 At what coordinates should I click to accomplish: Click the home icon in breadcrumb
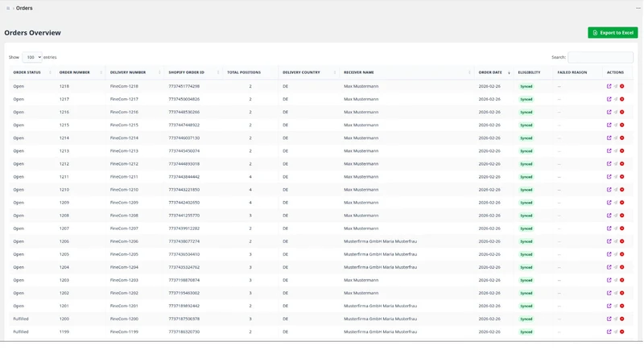(8, 8)
